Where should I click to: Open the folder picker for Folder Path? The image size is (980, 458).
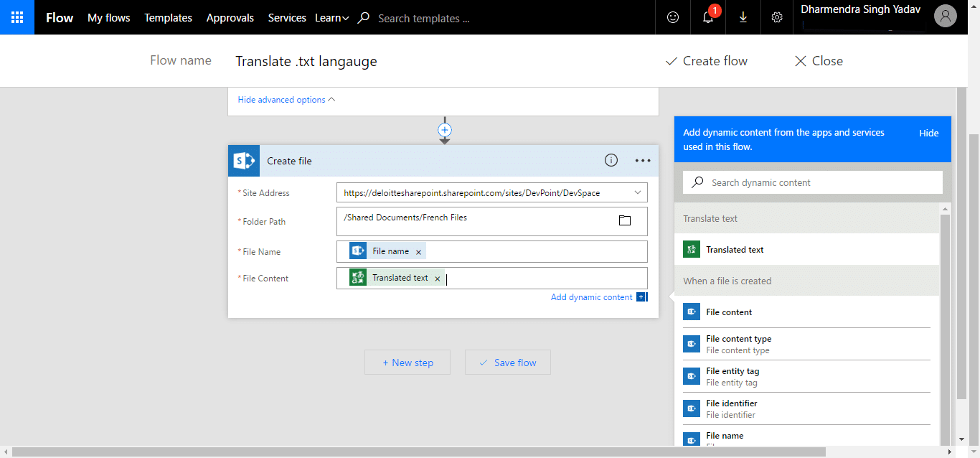tap(625, 220)
